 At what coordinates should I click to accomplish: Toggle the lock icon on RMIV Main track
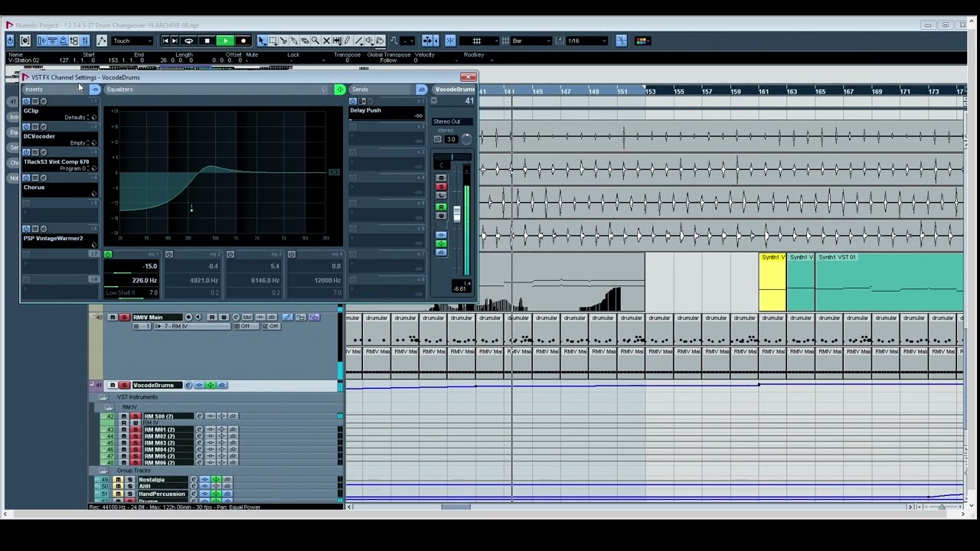click(x=301, y=317)
